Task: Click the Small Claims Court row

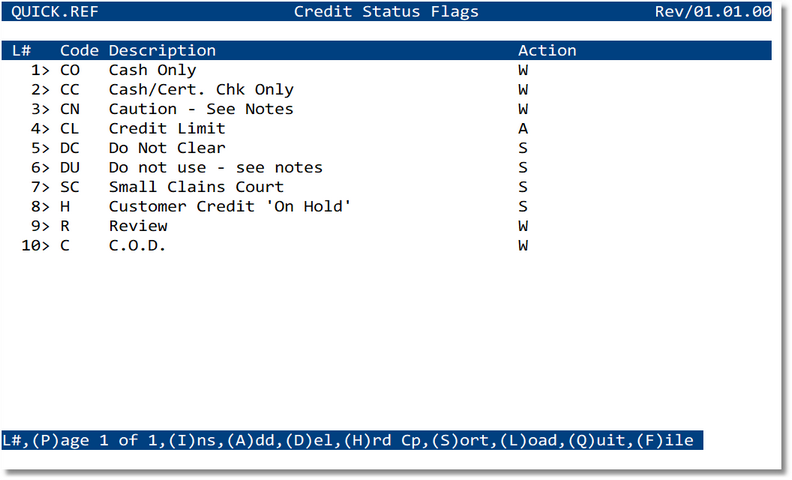Action: [x=196, y=187]
